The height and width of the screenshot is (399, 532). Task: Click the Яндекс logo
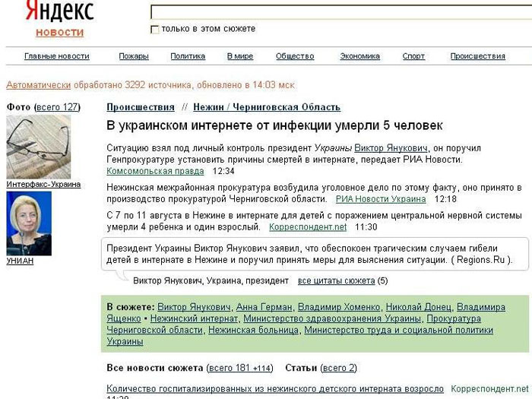(60, 11)
